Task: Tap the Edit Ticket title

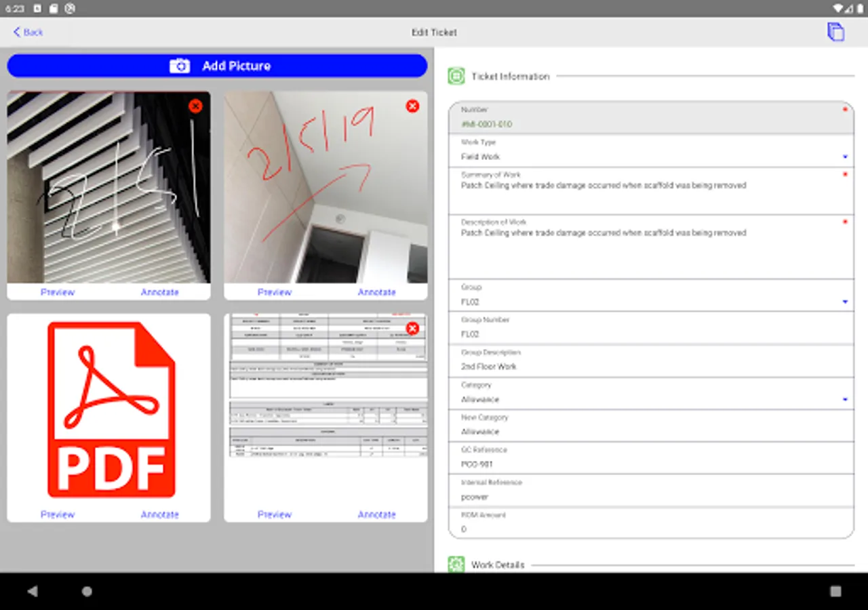Action: coord(434,32)
